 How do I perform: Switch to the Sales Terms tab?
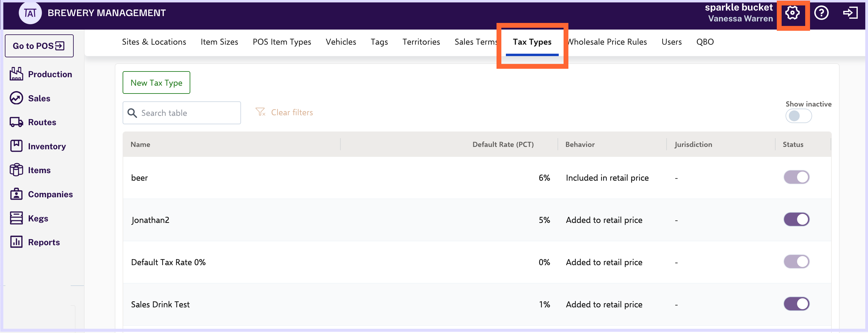pos(476,42)
